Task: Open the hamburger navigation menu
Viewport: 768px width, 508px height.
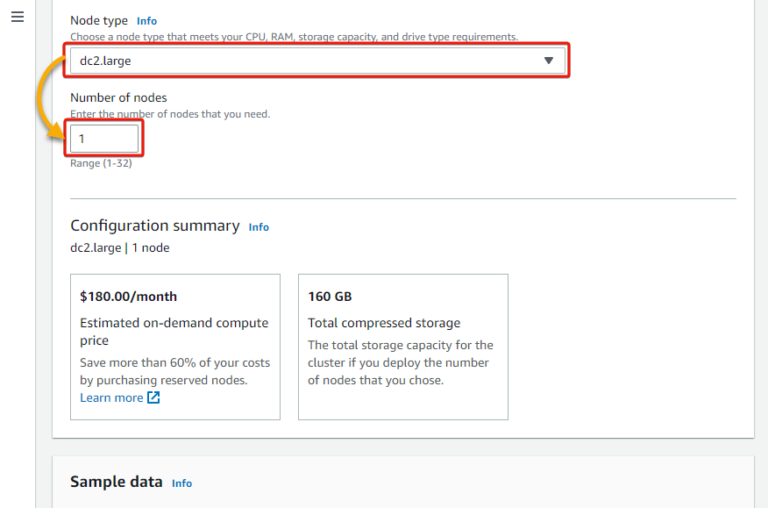Action: [17, 18]
